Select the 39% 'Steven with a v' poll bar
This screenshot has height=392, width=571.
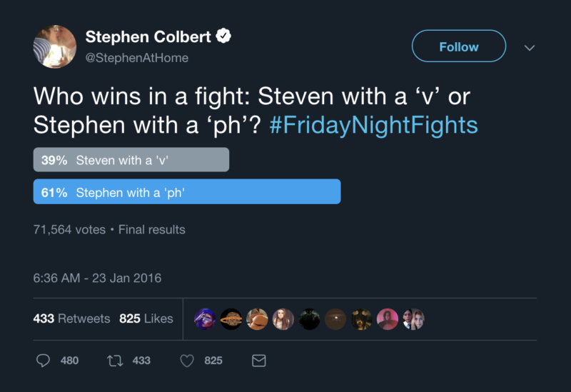pyautogui.click(x=131, y=160)
